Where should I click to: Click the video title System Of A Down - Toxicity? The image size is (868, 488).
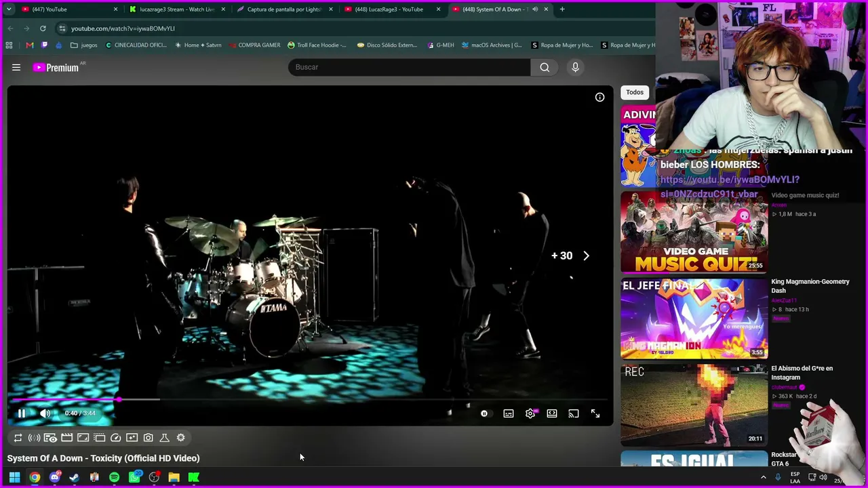103,458
